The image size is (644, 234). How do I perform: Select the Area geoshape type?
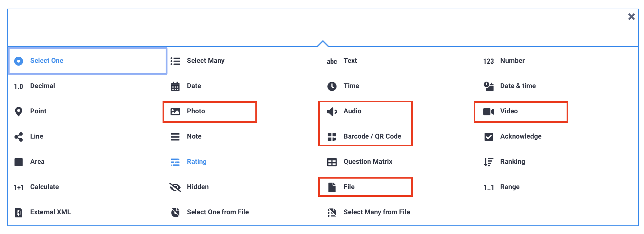click(x=37, y=162)
